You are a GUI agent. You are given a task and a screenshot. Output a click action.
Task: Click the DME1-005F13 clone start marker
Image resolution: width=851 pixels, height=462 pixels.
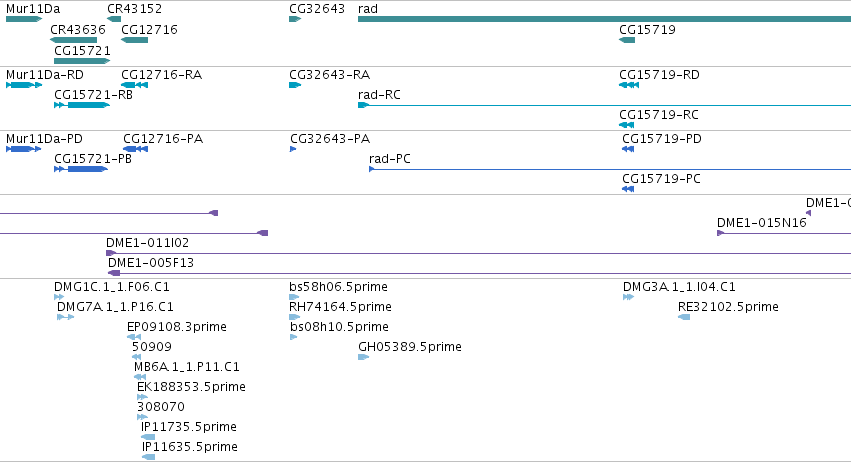coord(114,273)
